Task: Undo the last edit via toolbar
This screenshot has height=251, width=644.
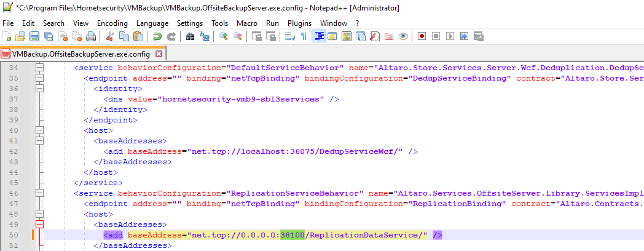Action: (157, 37)
